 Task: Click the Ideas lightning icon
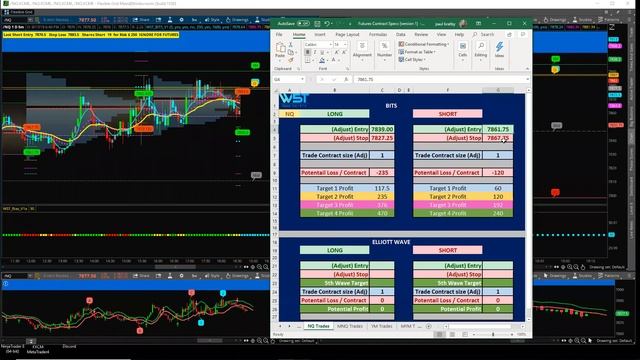click(499, 49)
